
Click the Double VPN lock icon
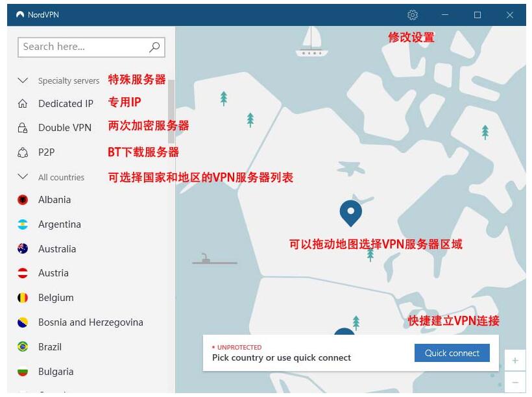(x=23, y=128)
